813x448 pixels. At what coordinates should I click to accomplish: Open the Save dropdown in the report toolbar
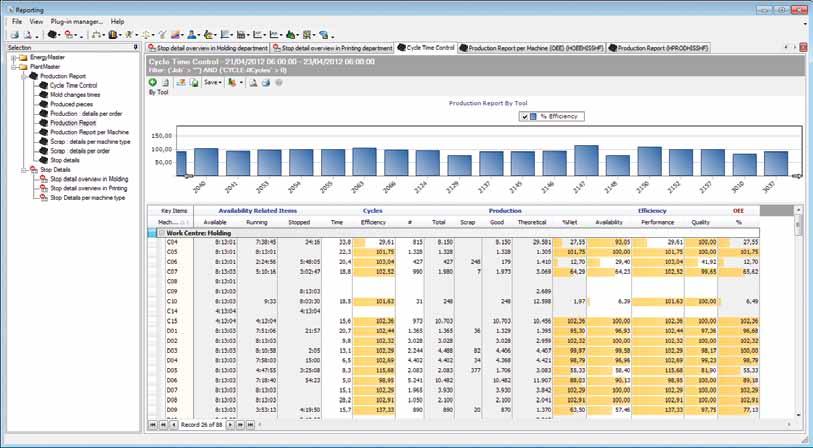(213, 82)
